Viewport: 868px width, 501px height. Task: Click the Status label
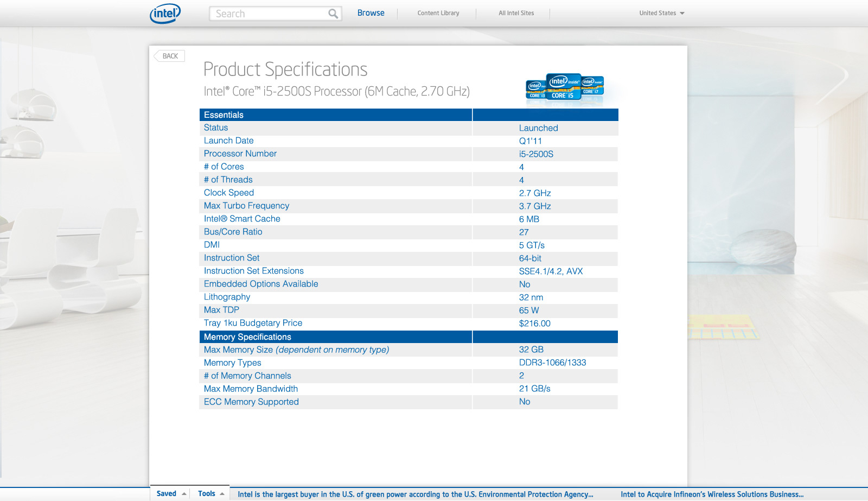click(x=216, y=128)
